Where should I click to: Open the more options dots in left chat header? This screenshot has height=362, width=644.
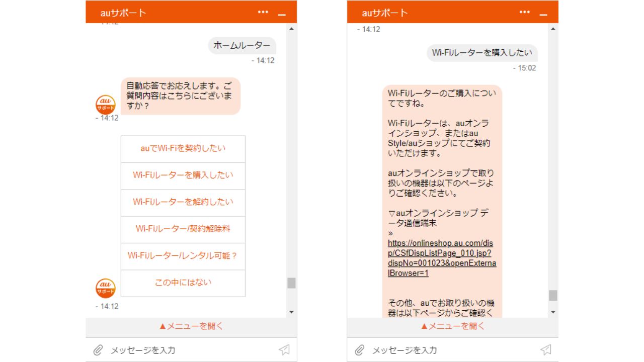pyautogui.click(x=263, y=12)
